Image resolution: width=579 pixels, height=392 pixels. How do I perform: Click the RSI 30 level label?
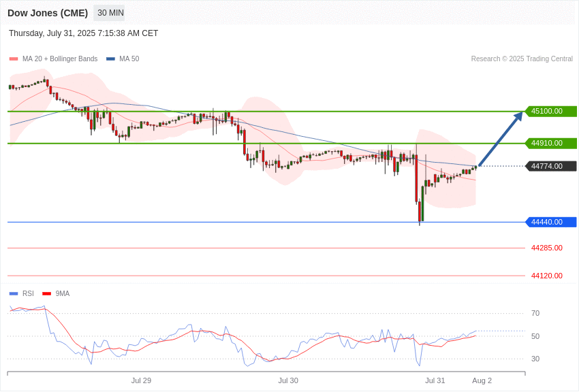pyautogui.click(x=535, y=359)
